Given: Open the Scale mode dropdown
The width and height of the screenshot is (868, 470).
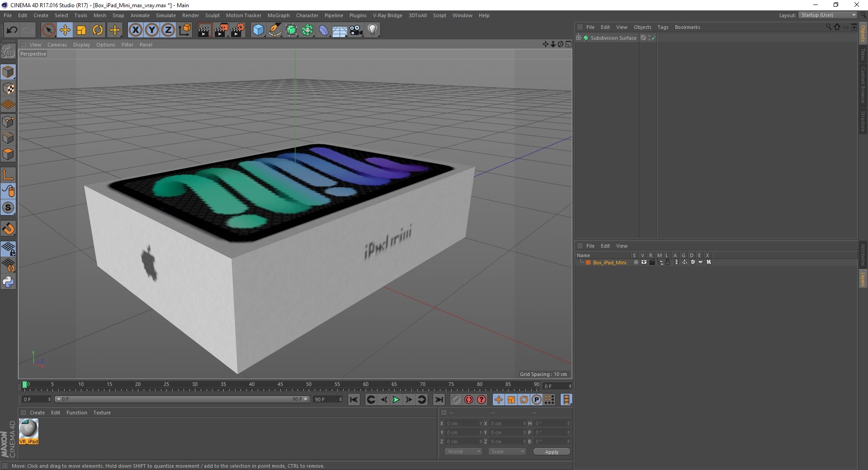Looking at the screenshot, I should pyautogui.click(x=507, y=451).
